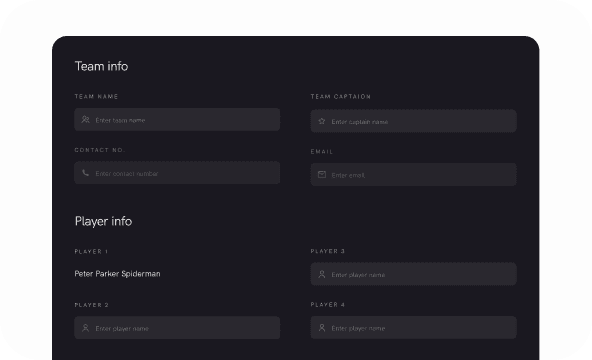This screenshot has height=360, width=592.
Task: Focus the Enter captain name input
Action: click(x=413, y=121)
